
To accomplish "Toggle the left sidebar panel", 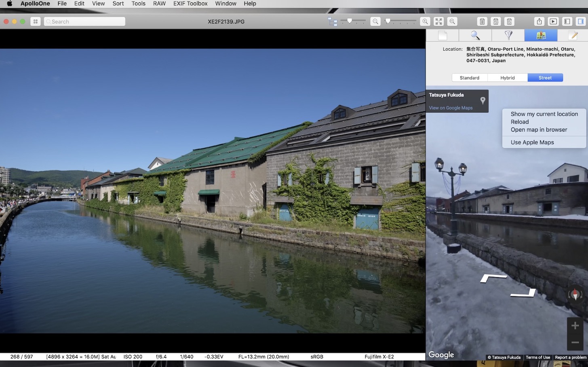I will pyautogui.click(x=567, y=21).
